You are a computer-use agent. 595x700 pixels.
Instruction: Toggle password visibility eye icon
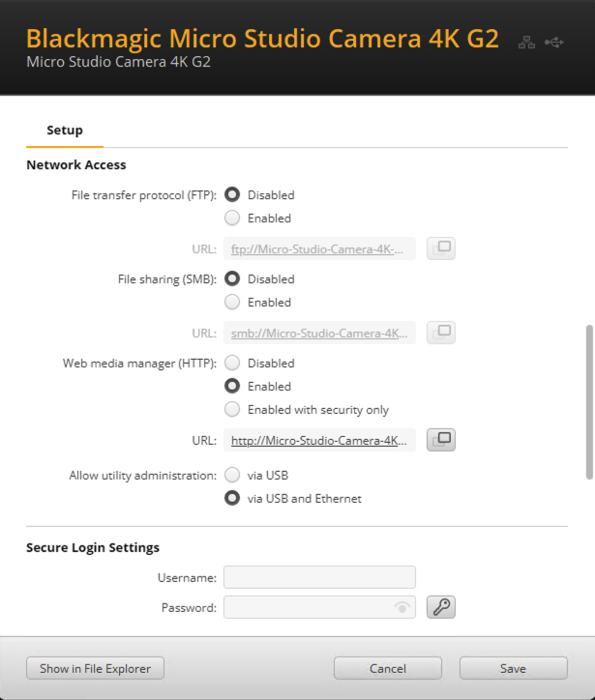click(x=402, y=607)
